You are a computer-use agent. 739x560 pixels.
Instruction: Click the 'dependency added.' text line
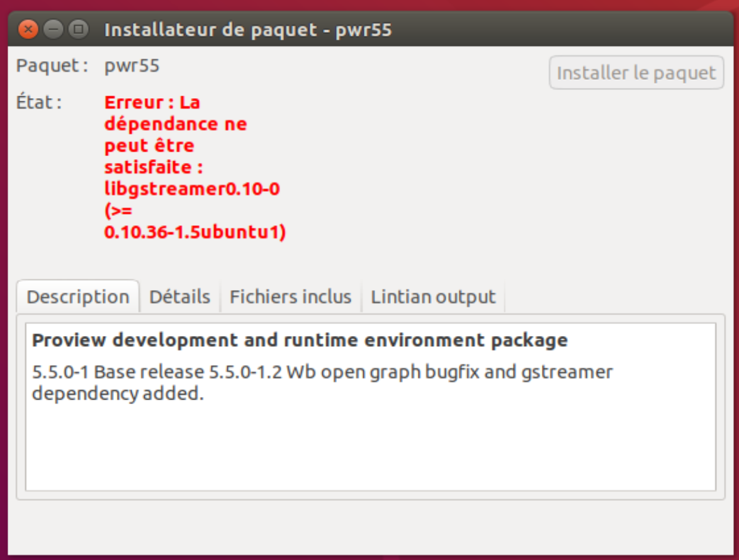[118, 394]
